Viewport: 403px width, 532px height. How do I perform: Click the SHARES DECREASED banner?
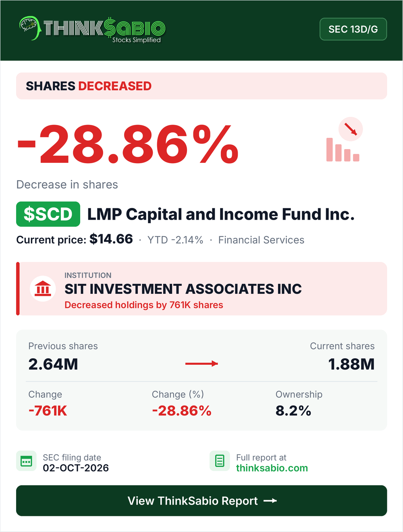[x=201, y=86]
